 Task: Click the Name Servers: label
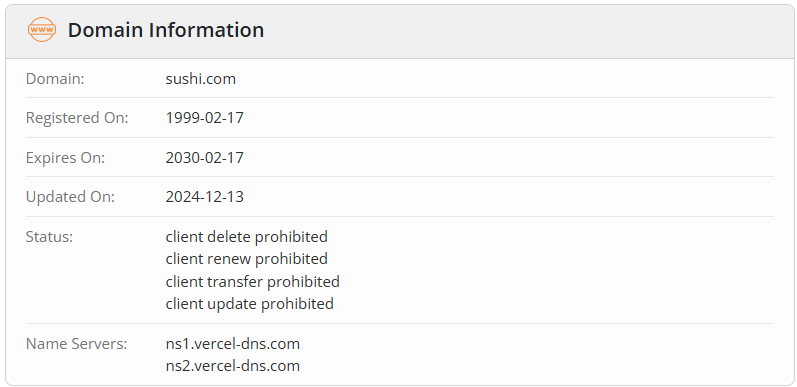click(76, 344)
